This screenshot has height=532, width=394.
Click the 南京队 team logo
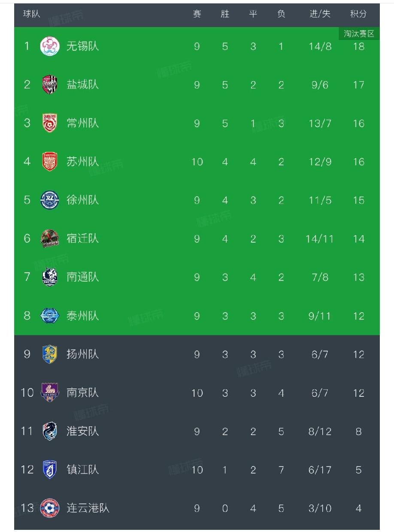(x=50, y=392)
